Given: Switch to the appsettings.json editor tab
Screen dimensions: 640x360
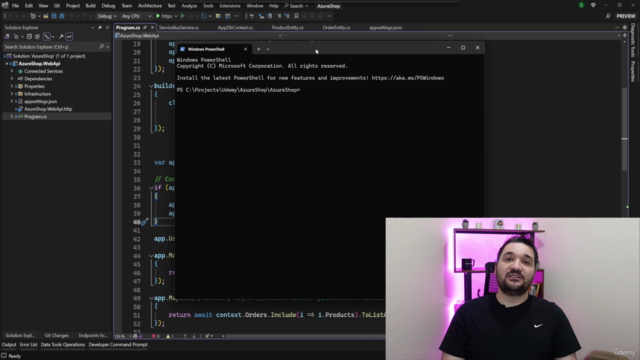Looking at the screenshot, I should click(385, 28).
